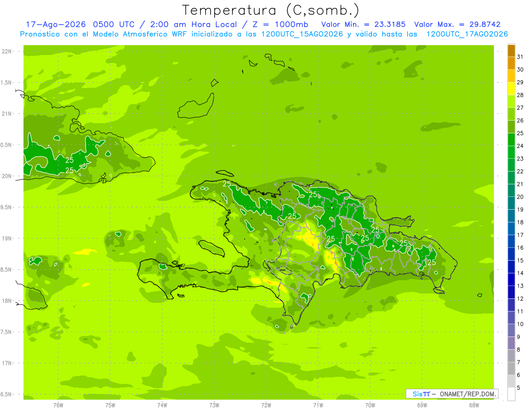Viewport: 532px width, 411px height.
Task: Select the brown swatch above 31 in legend
Action: point(511,51)
